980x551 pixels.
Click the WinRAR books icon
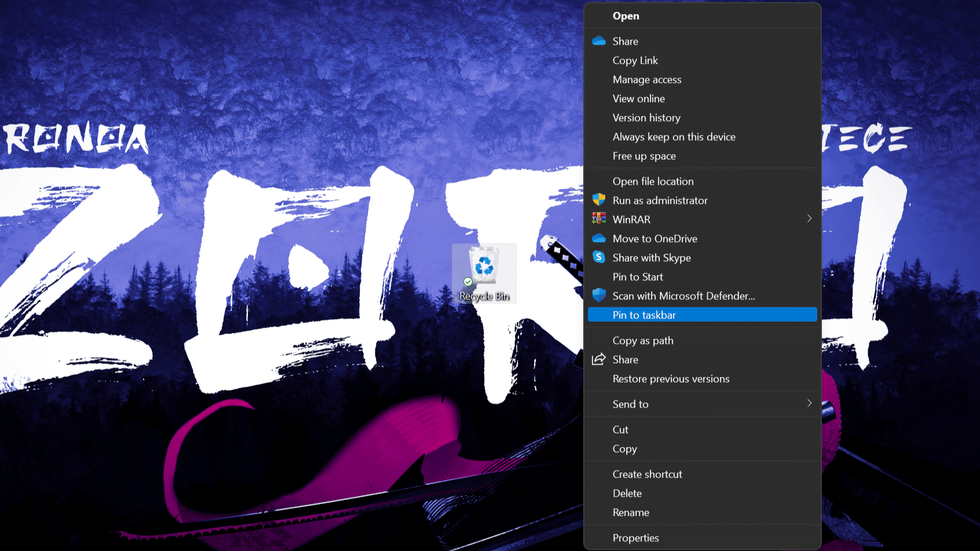click(599, 219)
